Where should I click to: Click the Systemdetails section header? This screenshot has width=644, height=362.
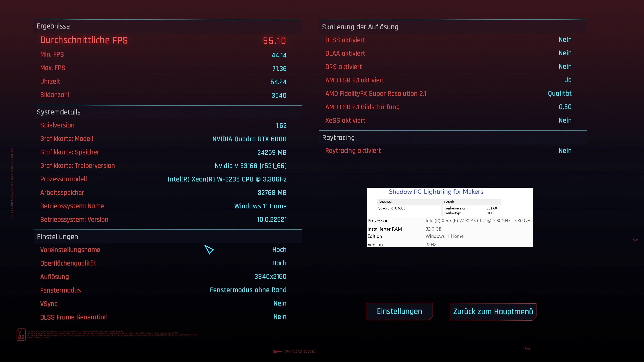59,112
